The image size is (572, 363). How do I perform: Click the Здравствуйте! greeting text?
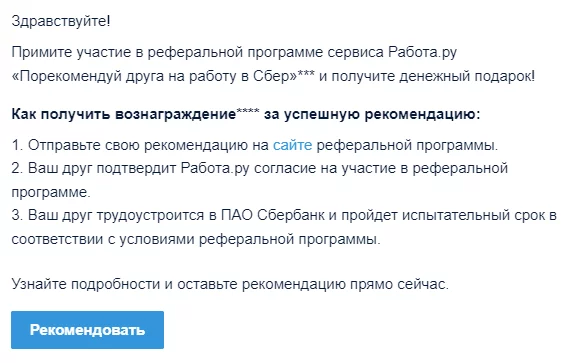[x=61, y=21]
